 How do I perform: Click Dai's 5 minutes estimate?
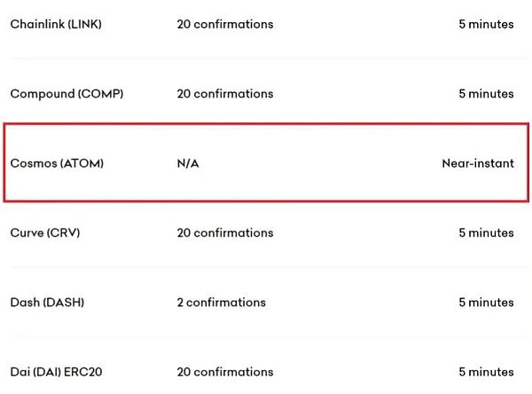(486, 372)
